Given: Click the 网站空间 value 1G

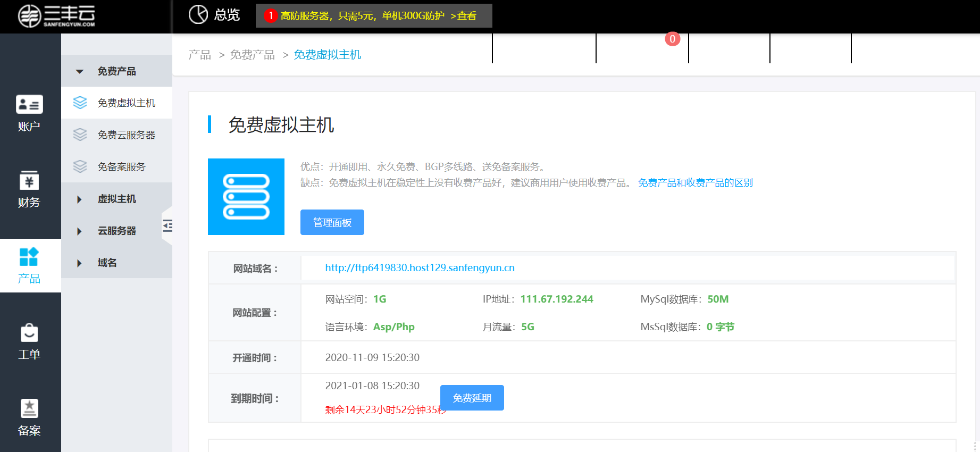Looking at the screenshot, I should [380, 299].
